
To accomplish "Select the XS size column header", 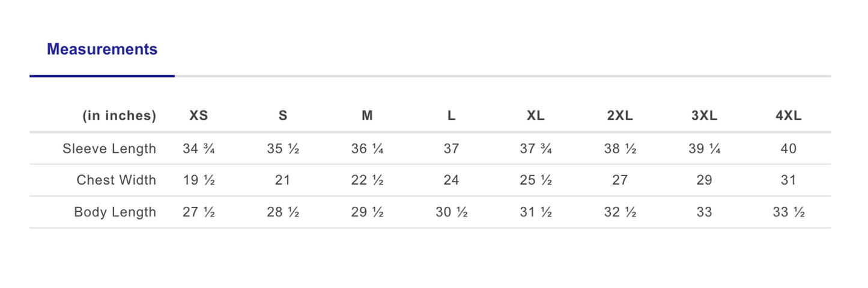I will pyautogui.click(x=199, y=116).
